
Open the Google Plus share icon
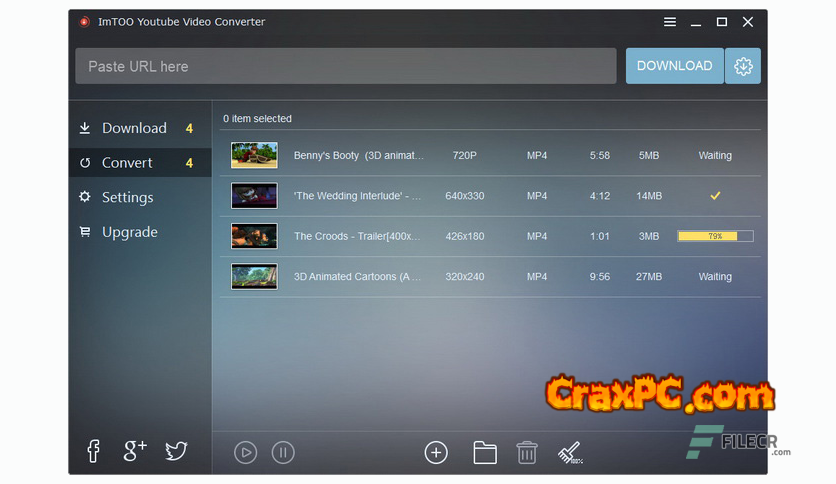pyautogui.click(x=135, y=451)
